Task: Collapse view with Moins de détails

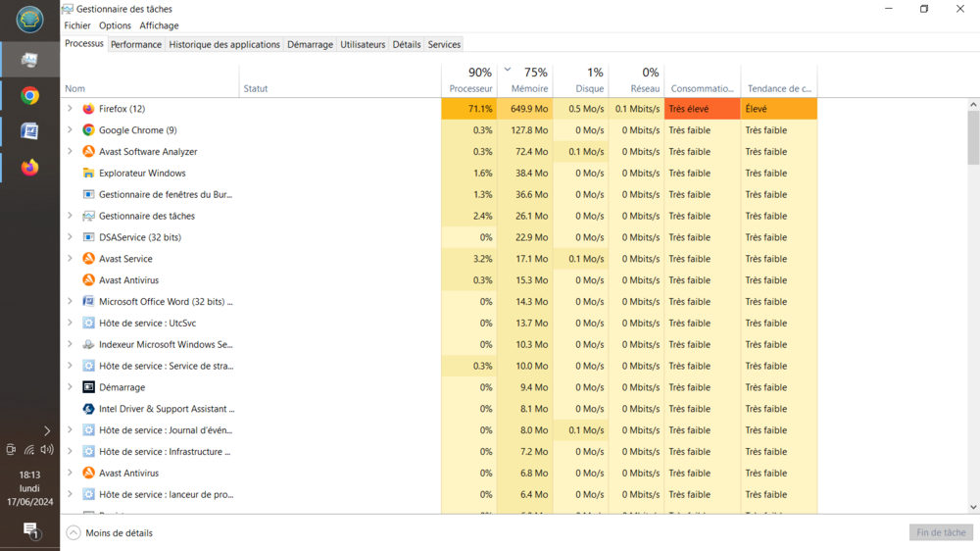Action: pyautogui.click(x=110, y=533)
